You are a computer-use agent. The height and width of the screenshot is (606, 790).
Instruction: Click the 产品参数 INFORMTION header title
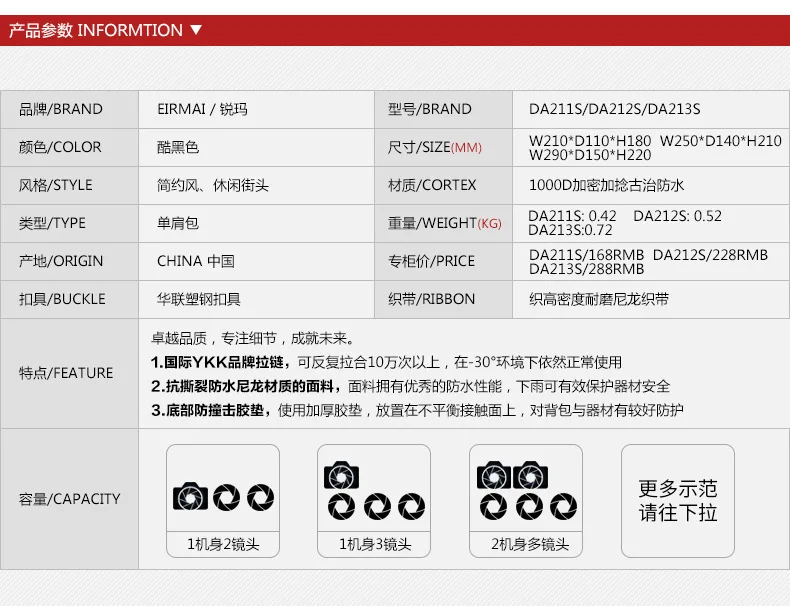coord(96,30)
